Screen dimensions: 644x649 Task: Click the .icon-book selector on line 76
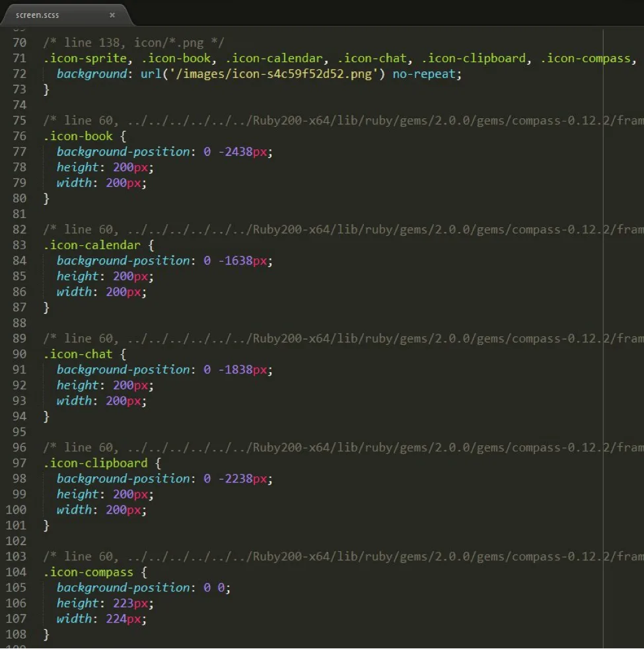(x=78, y=136)
